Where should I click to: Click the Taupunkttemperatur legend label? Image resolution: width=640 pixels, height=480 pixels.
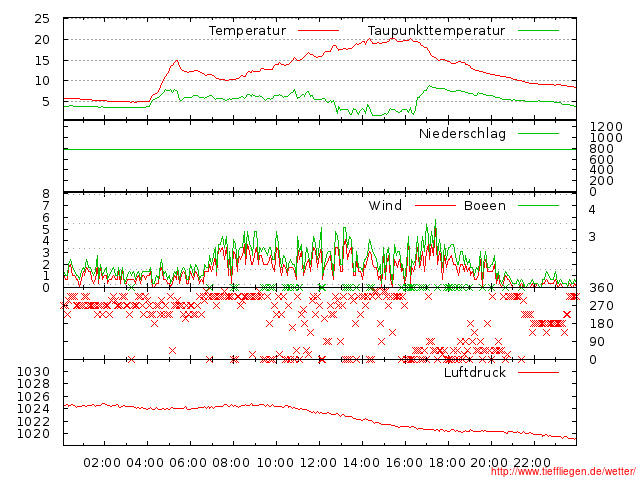436,31
